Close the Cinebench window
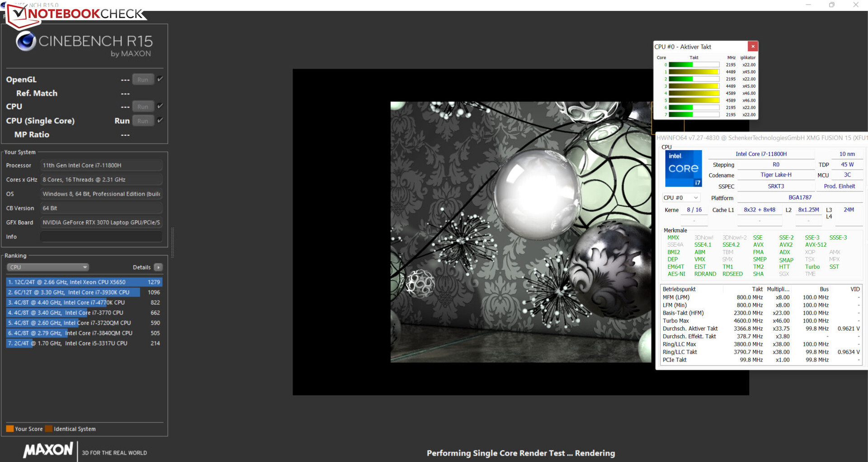Viewport: 868px width, 462px height. tap(856, 5)
